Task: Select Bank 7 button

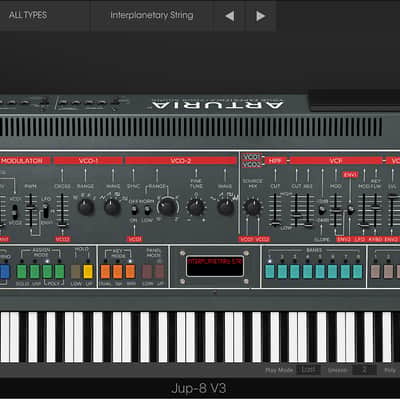Action: point(345,272)
